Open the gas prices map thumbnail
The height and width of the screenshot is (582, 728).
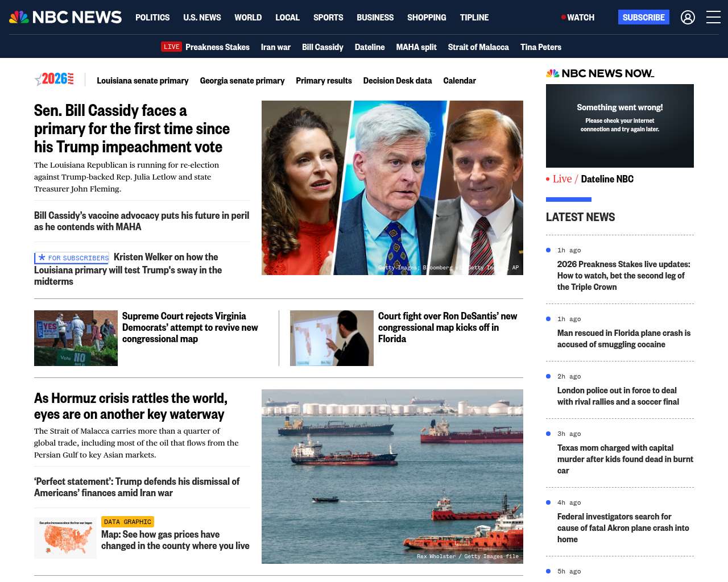[x=65, y=538]
